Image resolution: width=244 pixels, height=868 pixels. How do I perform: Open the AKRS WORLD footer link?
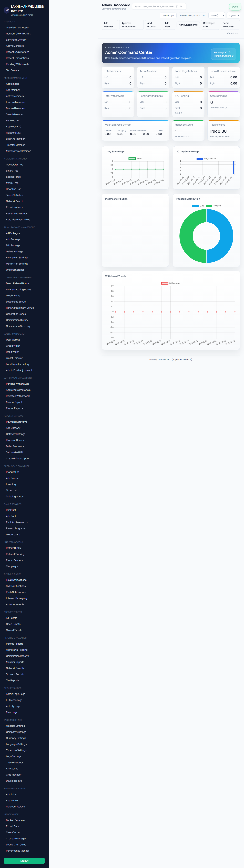tap(175, 360)
